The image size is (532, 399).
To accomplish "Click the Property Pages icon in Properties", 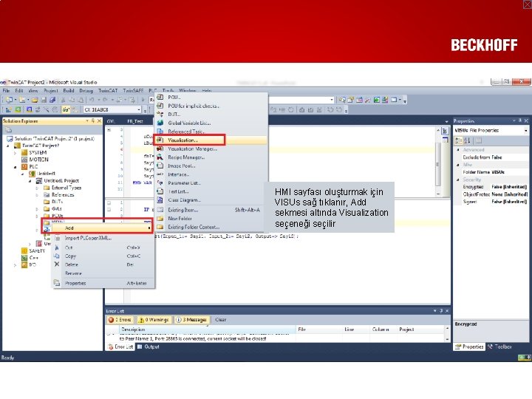I will (x=478, y=140).
